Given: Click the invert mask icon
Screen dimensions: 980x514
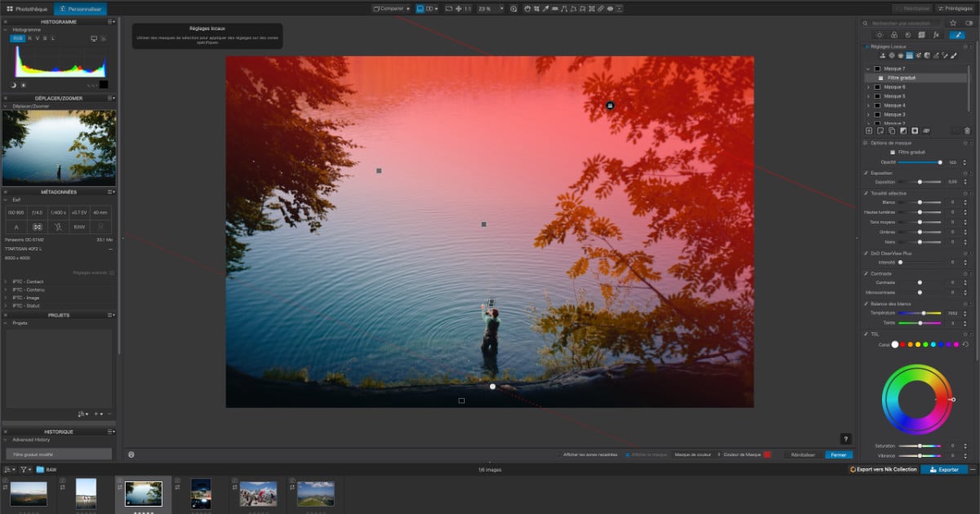Looking at the screenshot, I should (903, 131).
